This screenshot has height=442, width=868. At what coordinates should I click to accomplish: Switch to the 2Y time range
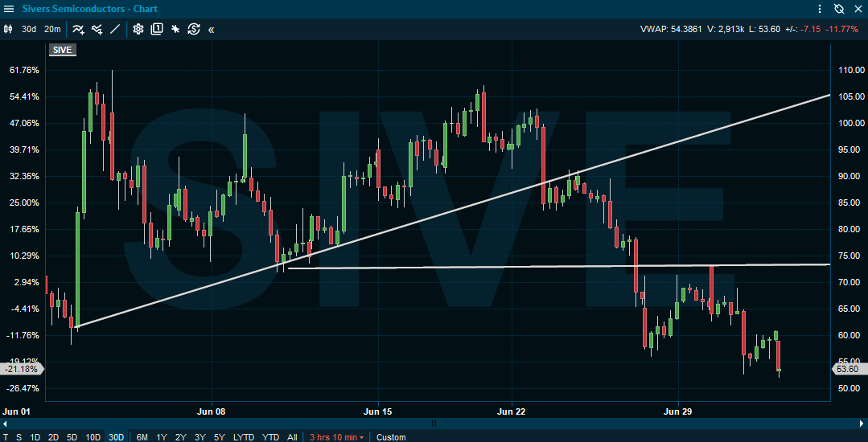[x=180, y=437]
